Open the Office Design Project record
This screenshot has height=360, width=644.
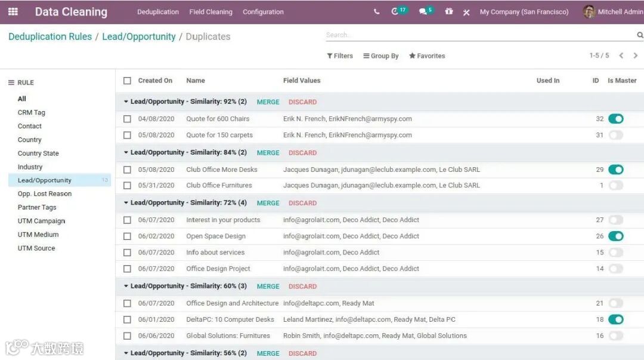(218, 269)
